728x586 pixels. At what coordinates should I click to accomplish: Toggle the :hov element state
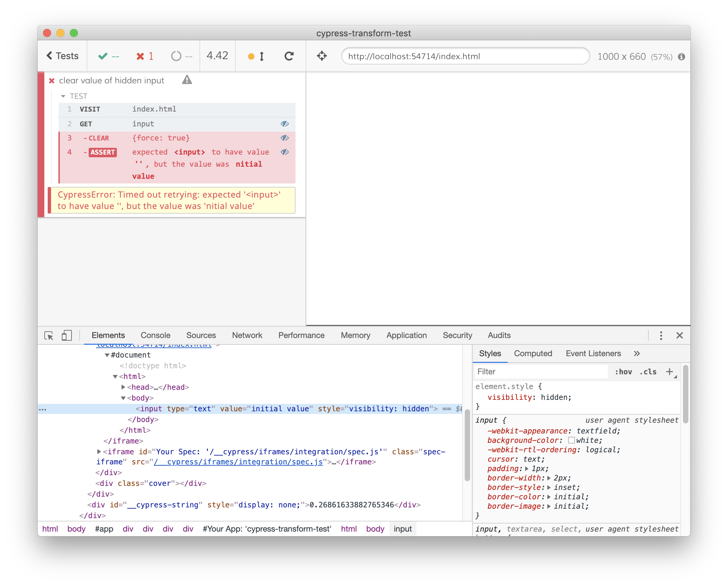(623, 372)
